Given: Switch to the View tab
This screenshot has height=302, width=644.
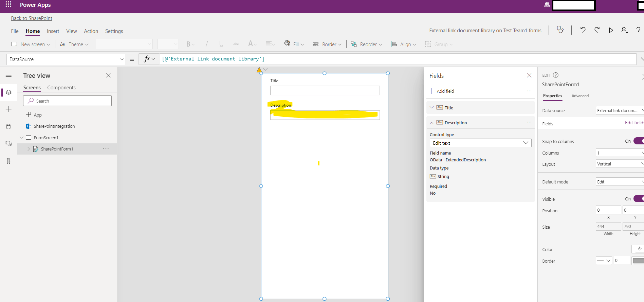Looking at the screenshot, I should (71, 31).
